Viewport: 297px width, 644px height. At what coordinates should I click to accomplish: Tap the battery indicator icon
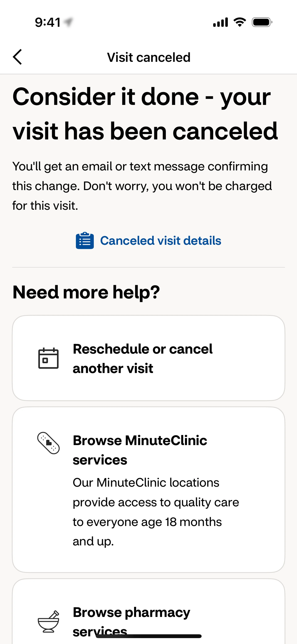tap(262, 22)
